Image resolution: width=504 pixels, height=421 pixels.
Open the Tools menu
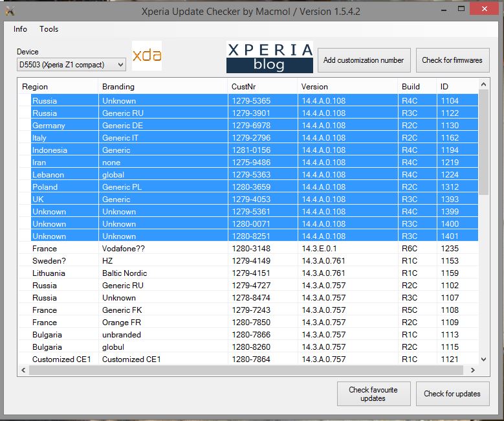[x=49, y=29]
